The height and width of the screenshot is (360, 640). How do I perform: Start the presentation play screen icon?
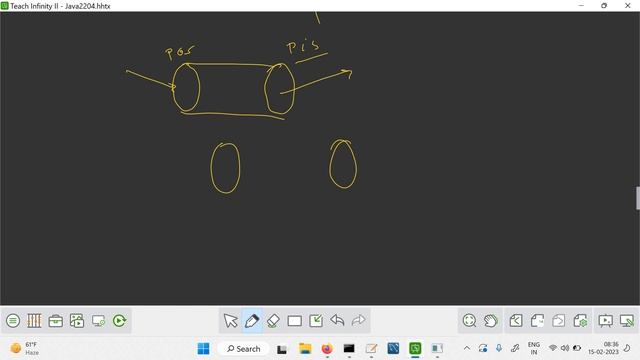tap(605, 321)
